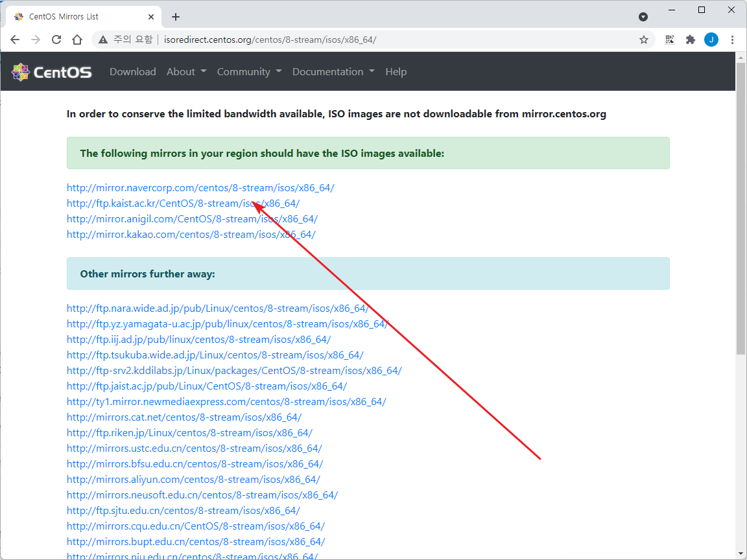The height and width of the screenshot is (560, 747).
Task: Select the CentOS Mirrors List tab
Action: click(84, 17)
